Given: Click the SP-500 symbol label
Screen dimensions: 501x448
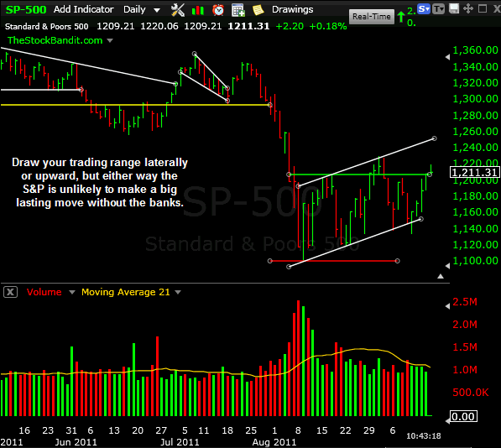Looking at the screenshot, I should [26, 10].
